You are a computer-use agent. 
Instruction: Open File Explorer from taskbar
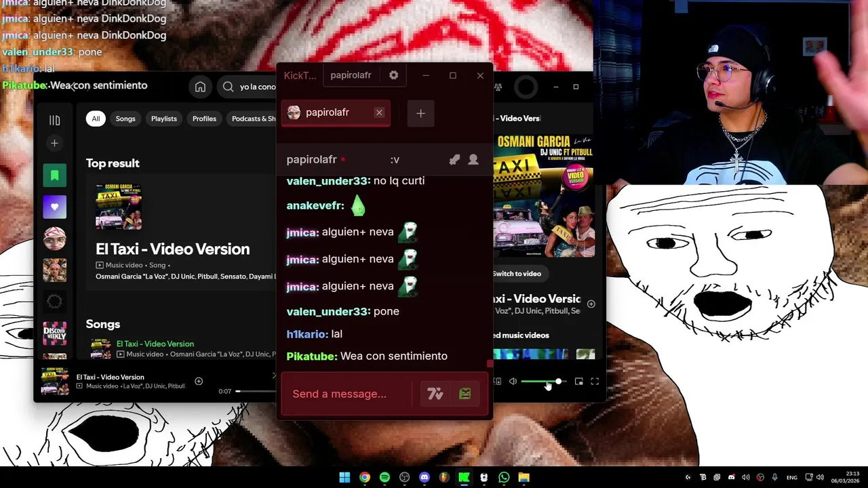pyautogui.click(x=524, y=477)
